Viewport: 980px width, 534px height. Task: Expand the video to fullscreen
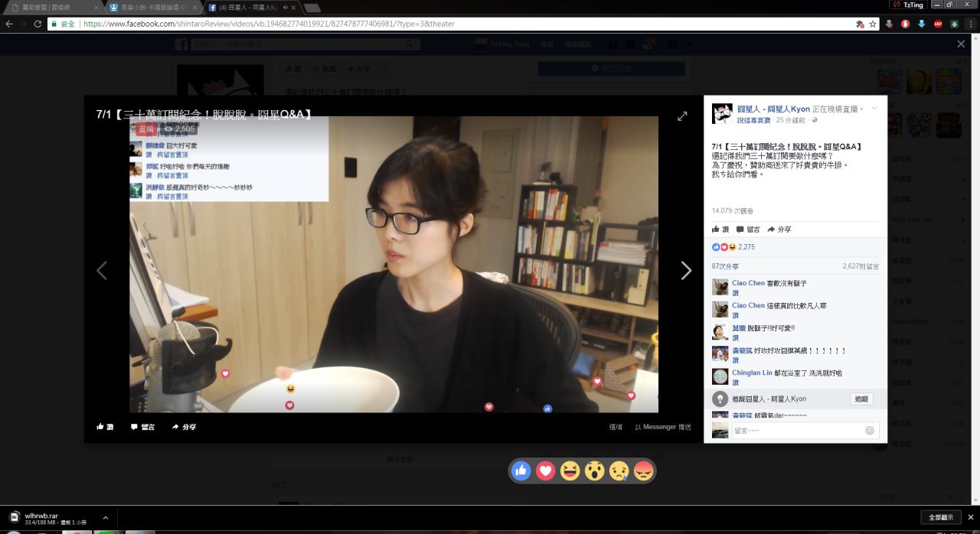[x=682, y=116]
